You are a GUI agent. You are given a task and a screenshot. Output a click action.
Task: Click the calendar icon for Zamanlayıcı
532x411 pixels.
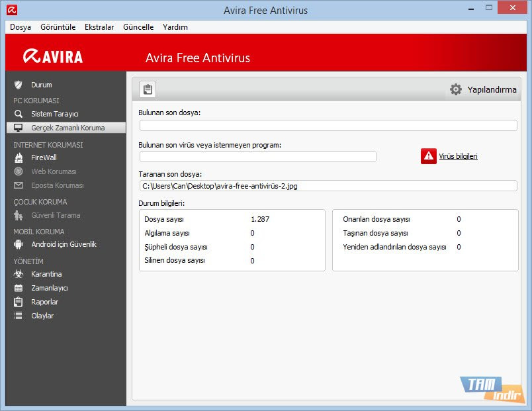[19, 288]
